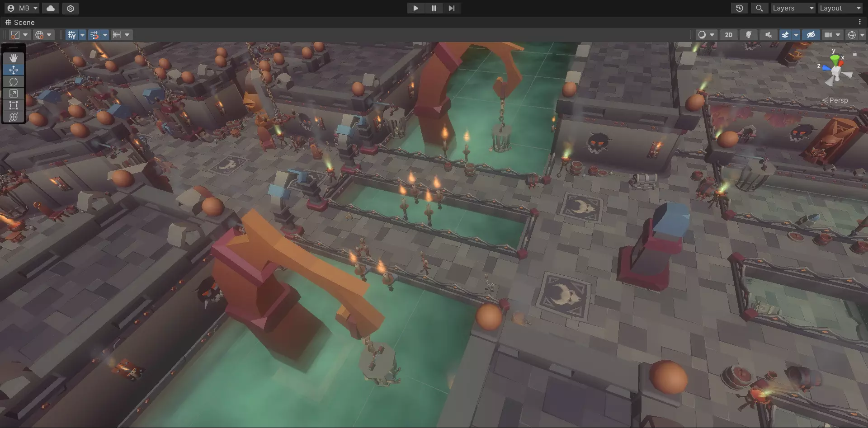Toggle 2D view mode
The image size is (868, 428).
click(729, 35)
